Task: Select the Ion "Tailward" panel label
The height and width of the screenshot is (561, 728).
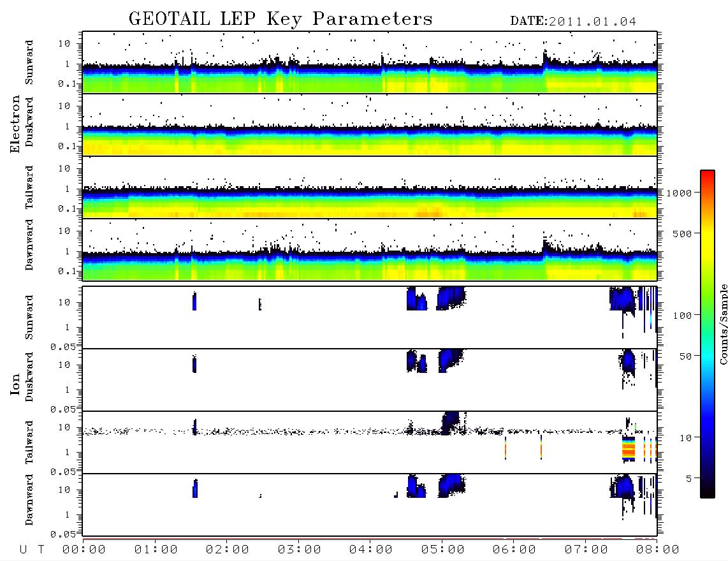Action: (29, 442)
